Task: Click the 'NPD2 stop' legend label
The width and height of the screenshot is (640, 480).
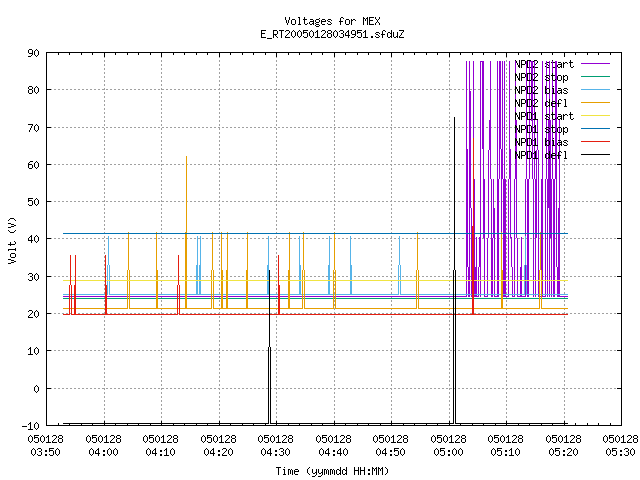Action: click(x=541, y=77)
